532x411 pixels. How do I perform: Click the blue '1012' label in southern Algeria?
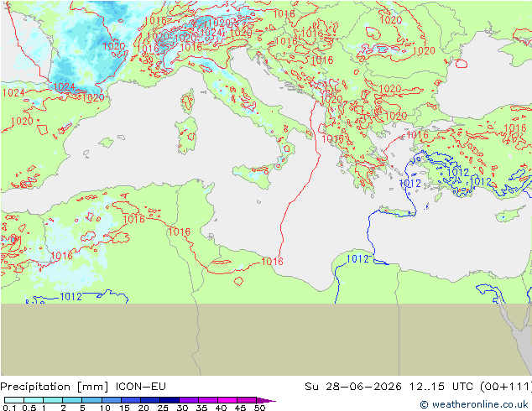[x=71, y=297]
